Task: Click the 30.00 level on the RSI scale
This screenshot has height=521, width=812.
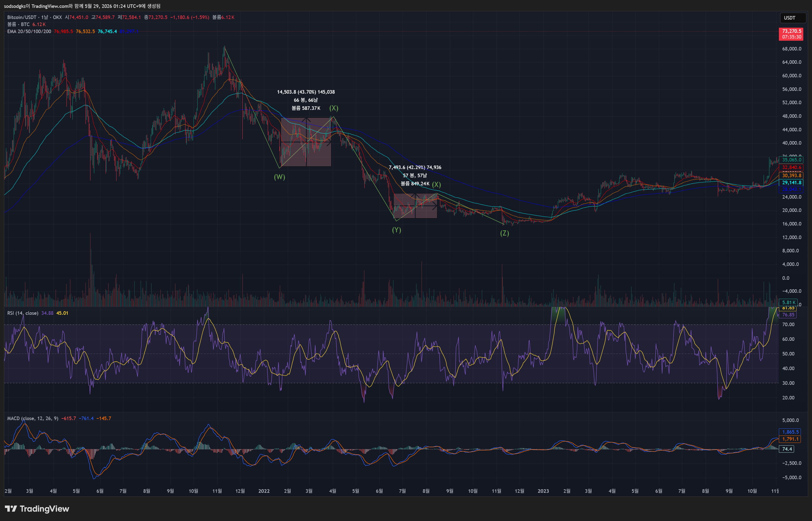Action: 788,383
